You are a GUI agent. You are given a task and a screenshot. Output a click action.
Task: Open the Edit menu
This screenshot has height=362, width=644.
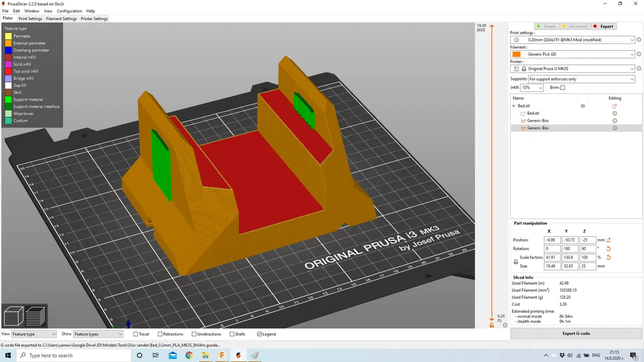point(16,11)
